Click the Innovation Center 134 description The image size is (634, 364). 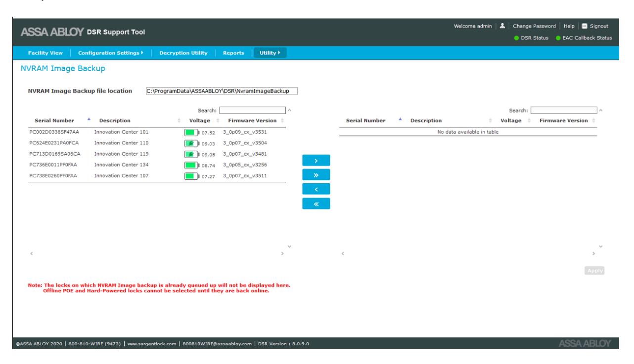tap(121, 165)
